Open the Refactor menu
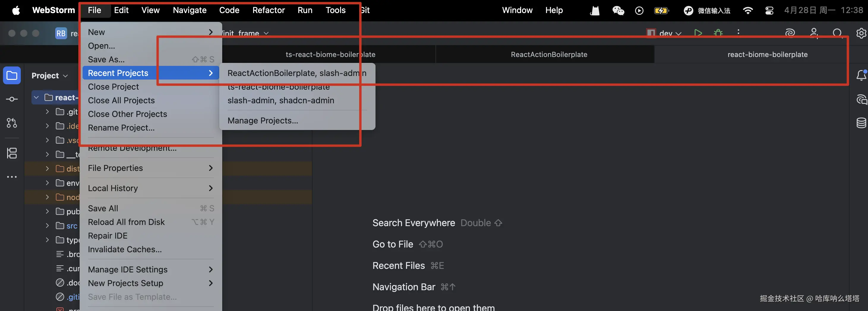This screenshot has height=311, width=868. click(269, 10)
